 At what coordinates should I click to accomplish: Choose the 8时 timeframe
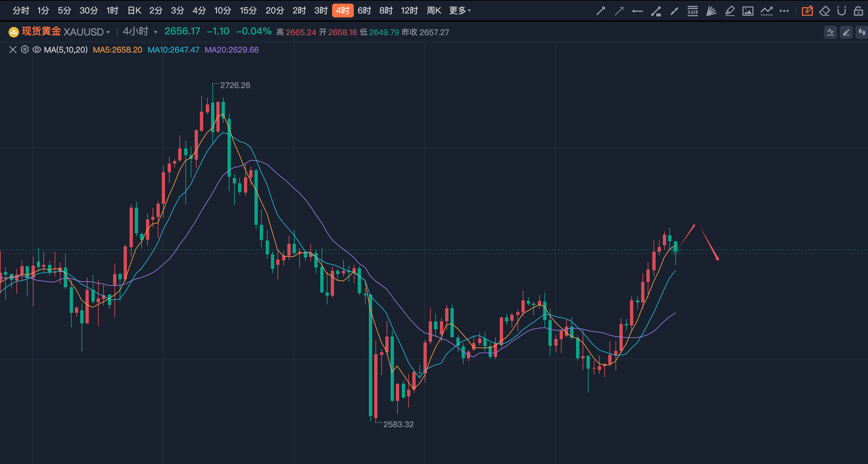click(x=386, y=11)
